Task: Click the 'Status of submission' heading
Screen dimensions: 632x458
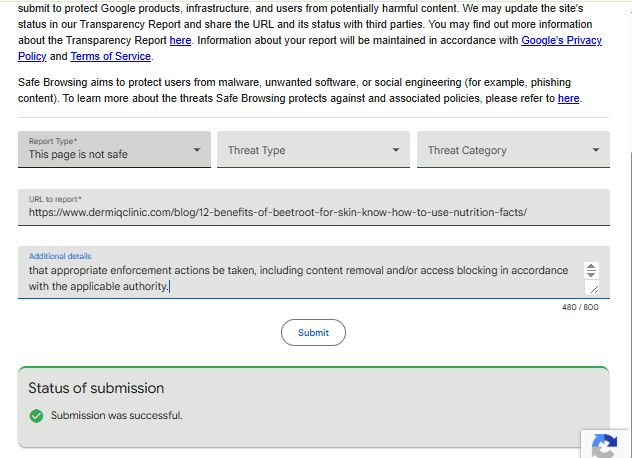Action: [96, 388]
